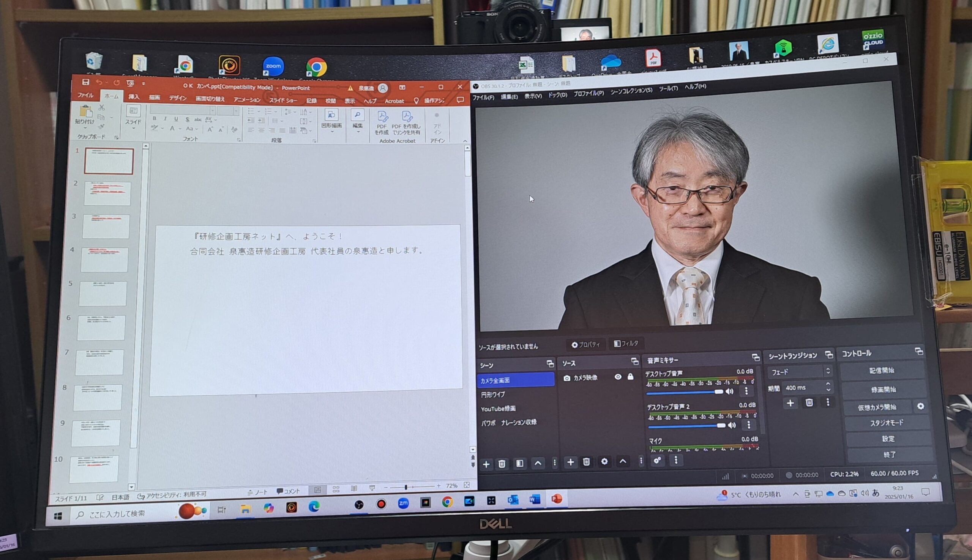
Task: Open フェード transition dropdown
Action: coord(800,371)
